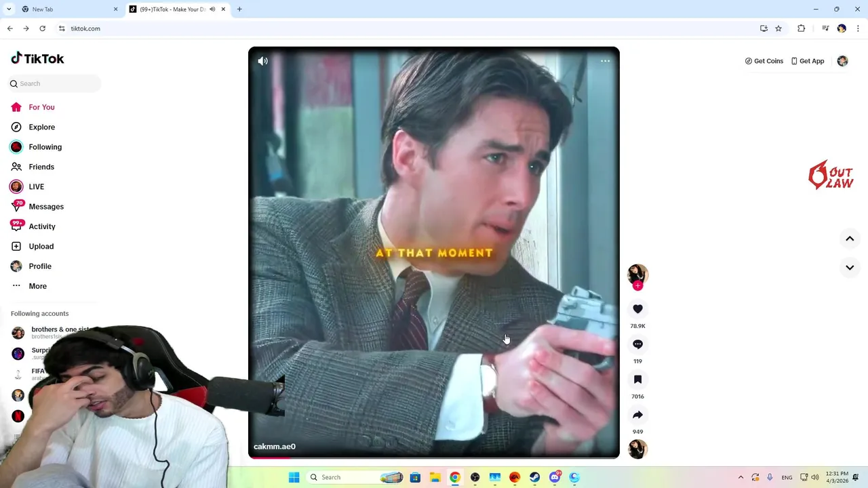Click the Windows taskbar Search box
This screenshot has width=868, height=488.
click(355, 477)
